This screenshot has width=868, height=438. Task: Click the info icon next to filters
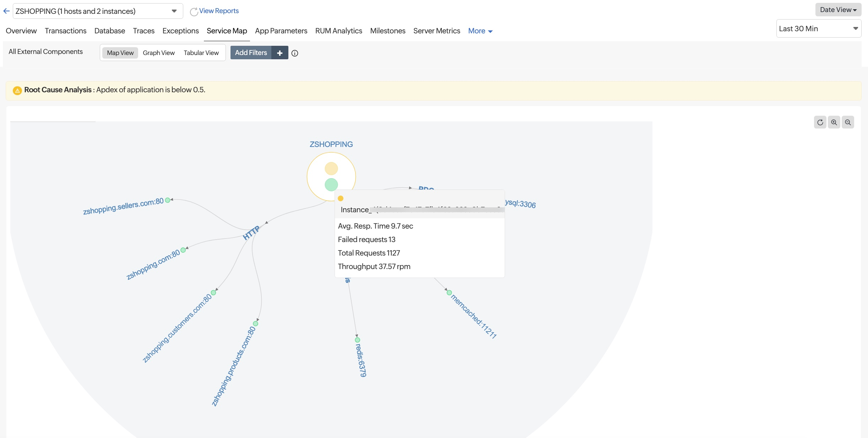[x=295, y=53]
